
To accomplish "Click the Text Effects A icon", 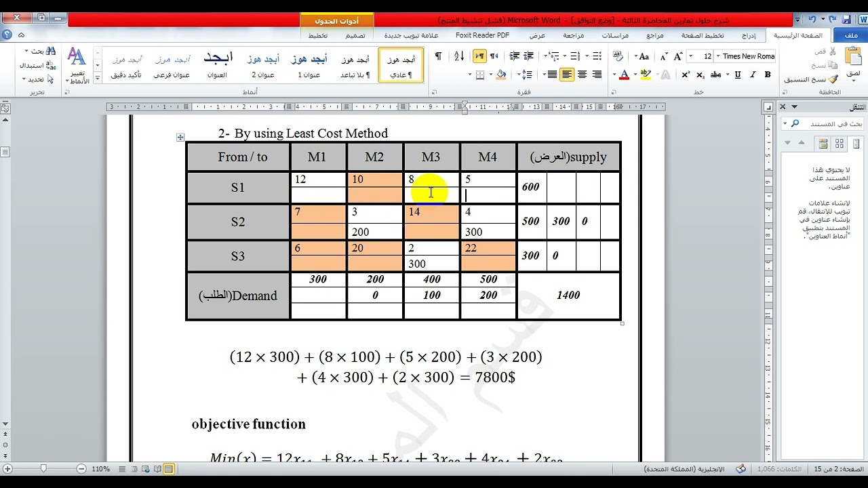I will (x=667, y=75).
